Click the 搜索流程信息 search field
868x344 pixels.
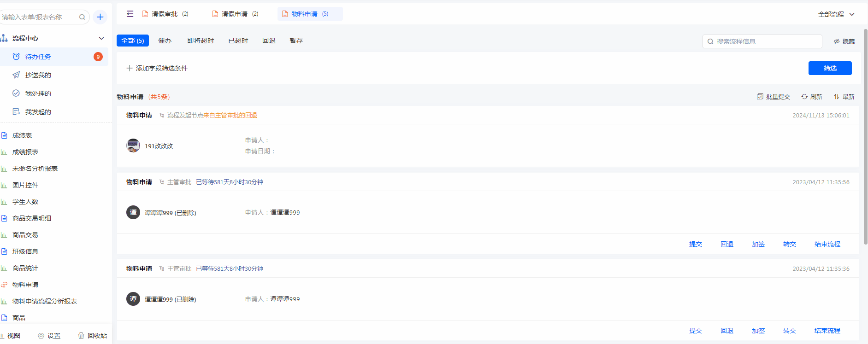765,41
